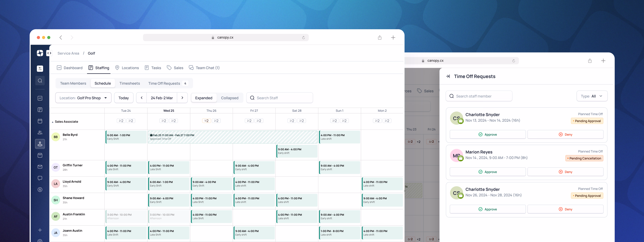Switch to the Locations tab
Viewport: 644px width, 242px height.
click(x=127, y=68)
